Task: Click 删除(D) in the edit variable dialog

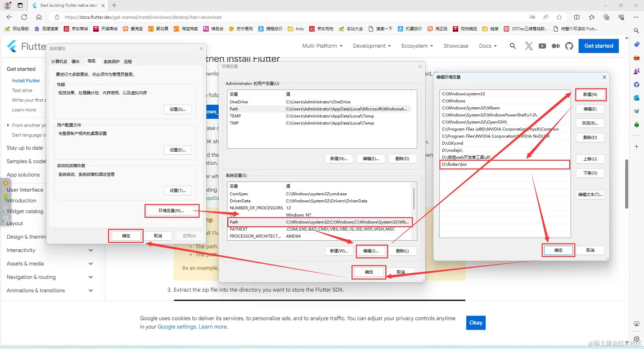Action: click(x=590, y=138)
